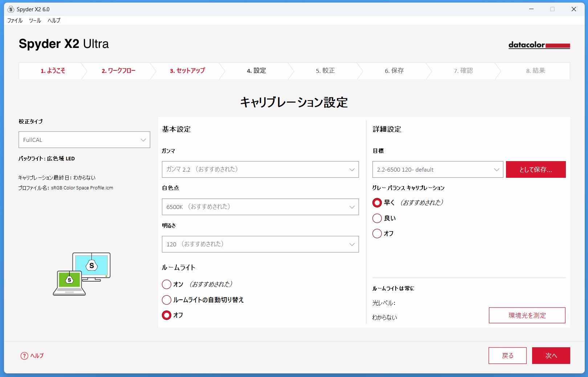This screenshot has height=377, width=588.
Task: Click the キャリブレーション設定 heading
Action: 294,102
